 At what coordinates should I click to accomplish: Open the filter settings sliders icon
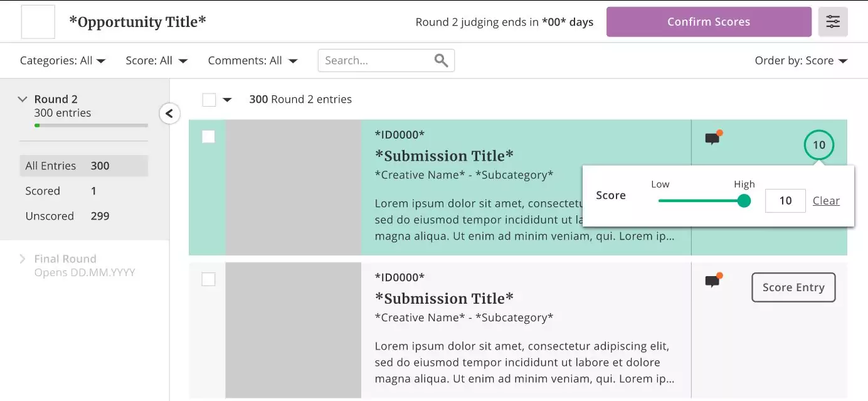point(833,22)
